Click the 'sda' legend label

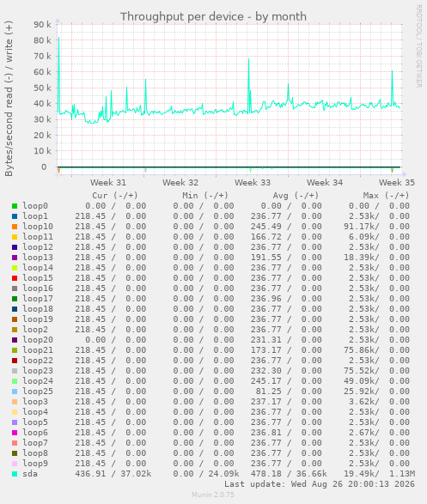pos(30,474)
